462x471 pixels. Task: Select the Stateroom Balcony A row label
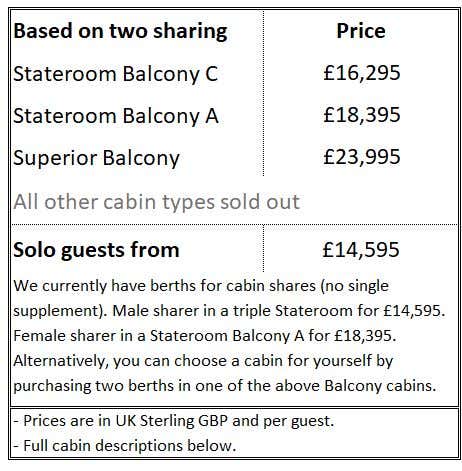click(116, 116)
